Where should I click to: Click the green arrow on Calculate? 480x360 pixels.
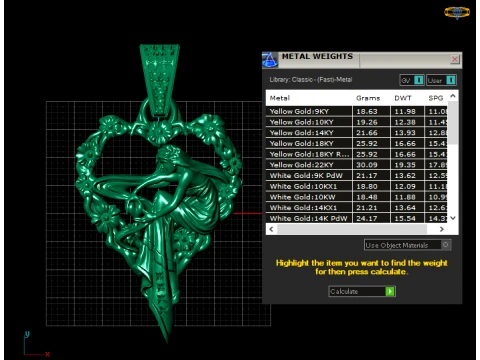coord(390,291)
